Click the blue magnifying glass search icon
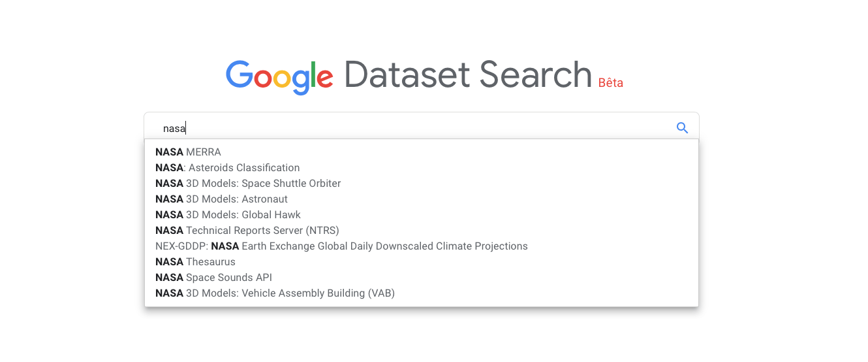Viewport: 868px width, 362px height. [682, 128]
